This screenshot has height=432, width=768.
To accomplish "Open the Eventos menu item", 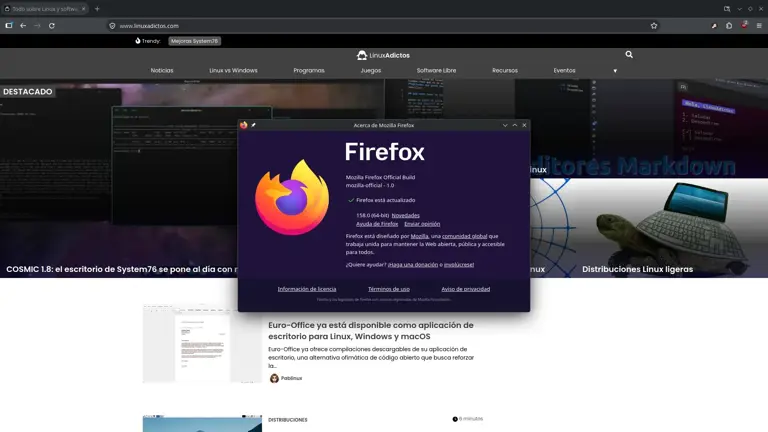I will point(564,71).
